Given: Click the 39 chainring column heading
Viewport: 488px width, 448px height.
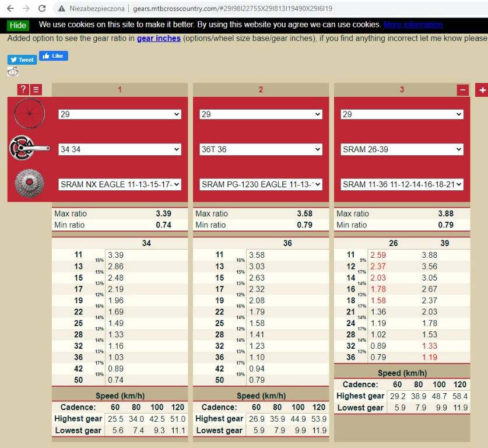Looking at the screenshot, I should [x=444, y=243].
